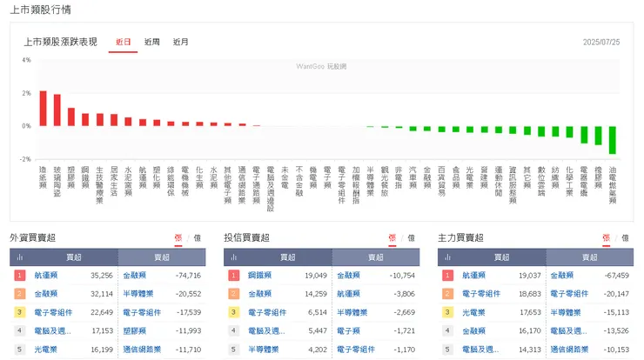Click 買超 column header in 投信 table
The width and height of the screenshot is (644, 360).
(x=288, y=257)
